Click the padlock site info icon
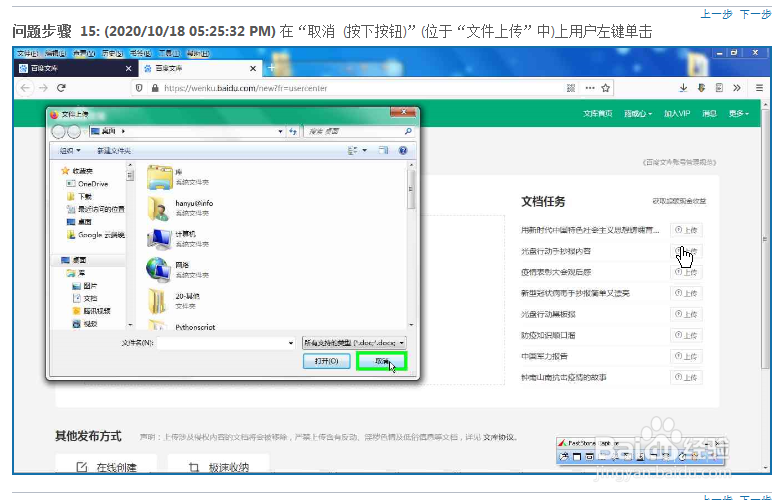775x500 pixels. (x=155, y=88)
